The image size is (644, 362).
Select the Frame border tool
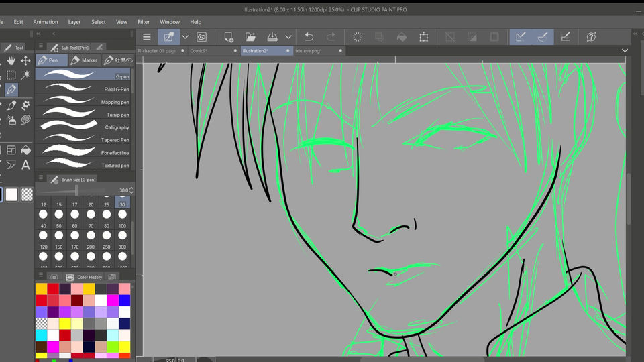point(11,150)
